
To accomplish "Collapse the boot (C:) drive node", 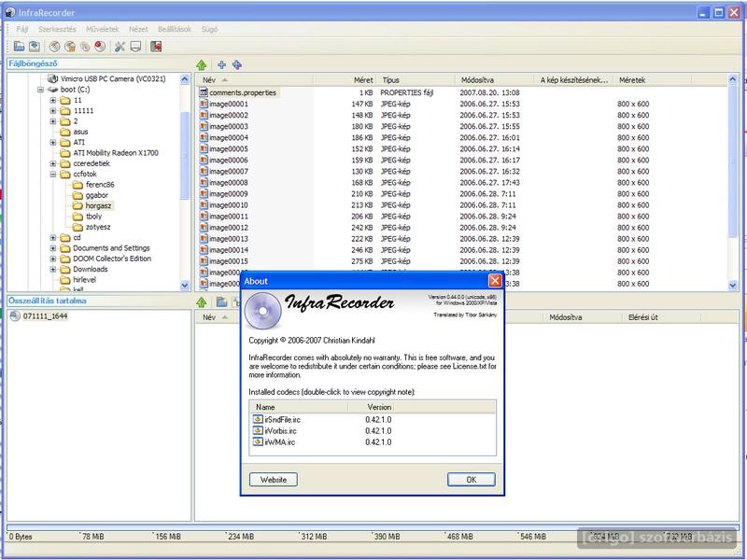I will click(x=41, y=90).
